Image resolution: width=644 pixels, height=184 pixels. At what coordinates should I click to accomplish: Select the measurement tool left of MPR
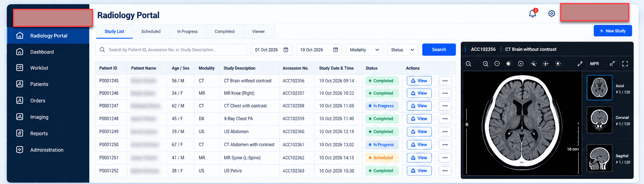[580, 64]
